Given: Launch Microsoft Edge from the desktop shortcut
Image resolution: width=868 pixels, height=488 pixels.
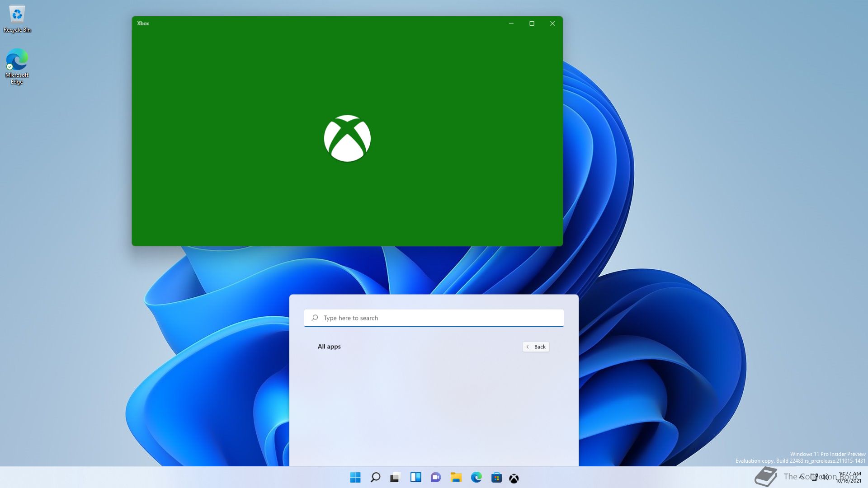Looking at the screenshot, I should tap(17, 66).
